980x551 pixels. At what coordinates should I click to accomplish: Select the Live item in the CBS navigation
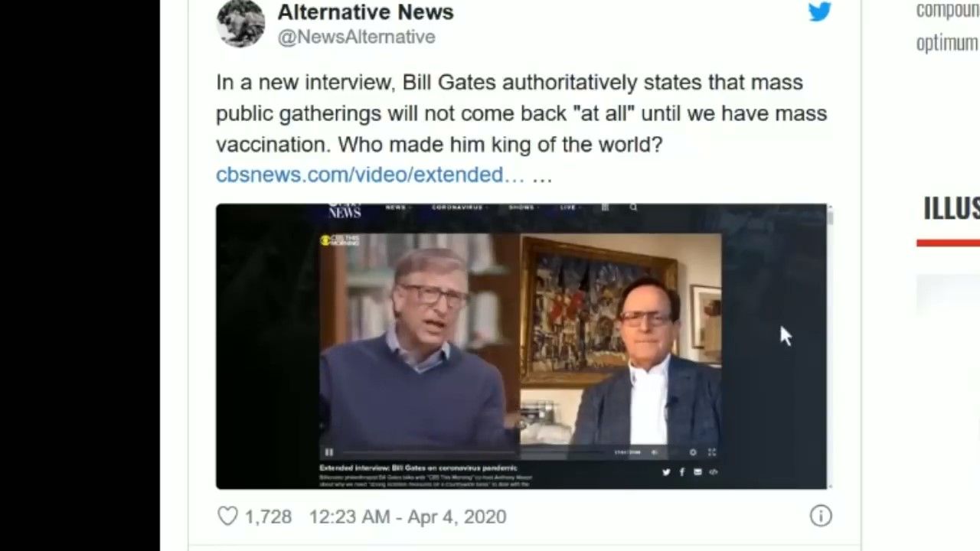569,207
